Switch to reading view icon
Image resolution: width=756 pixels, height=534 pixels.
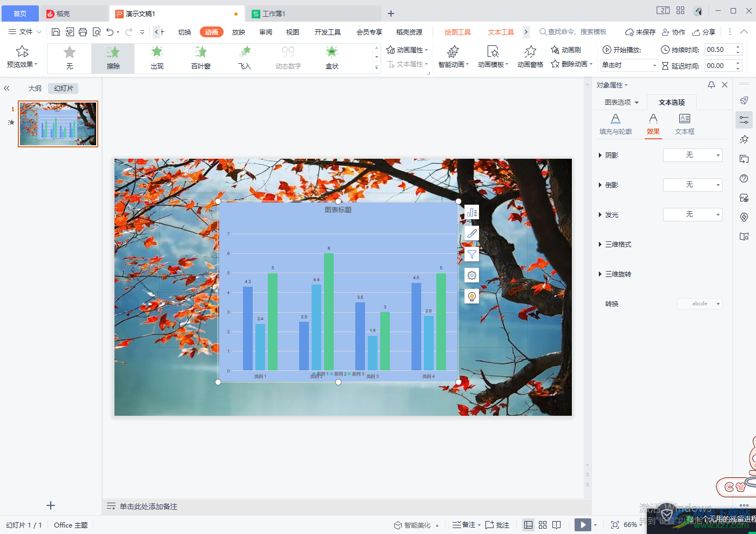click(x=557, y=525)
